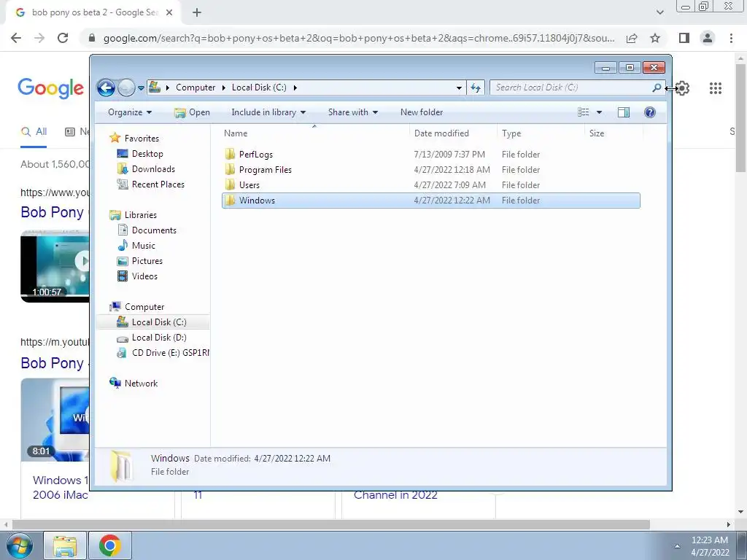Show the preview pane

[624, 112]
